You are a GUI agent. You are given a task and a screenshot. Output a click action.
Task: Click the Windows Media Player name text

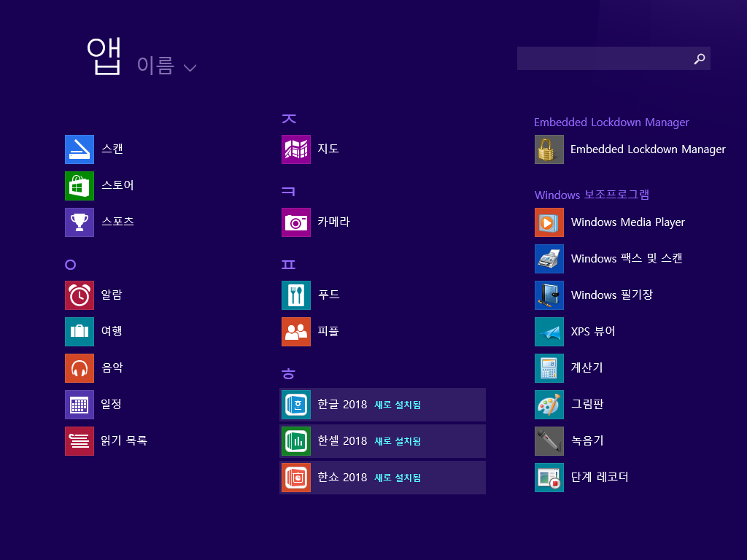coord(627,222)
